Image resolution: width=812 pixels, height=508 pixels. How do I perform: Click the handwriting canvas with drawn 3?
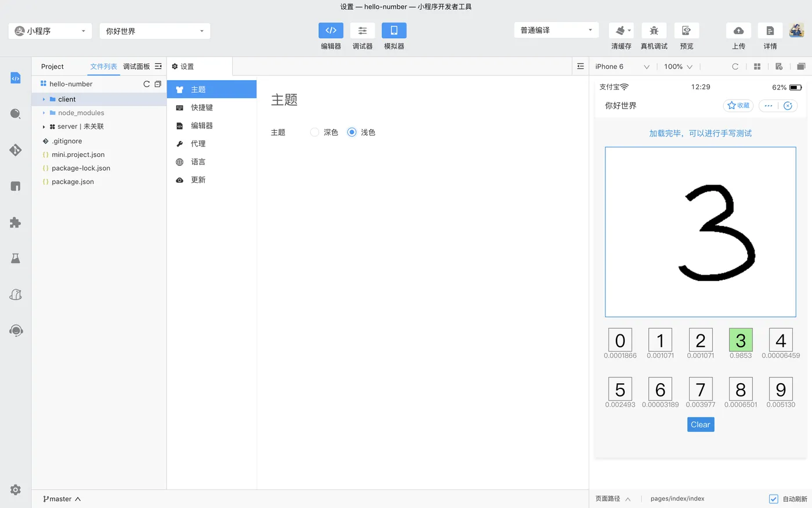[x=701, y=232]
